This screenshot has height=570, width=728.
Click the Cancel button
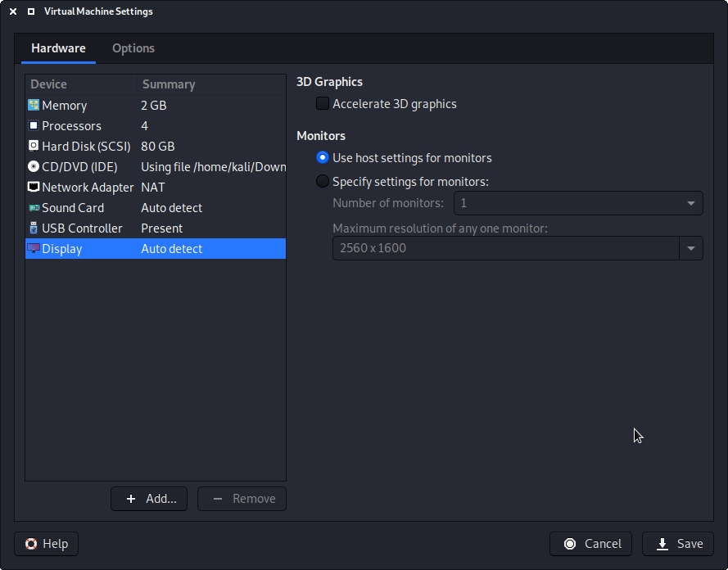591,544
